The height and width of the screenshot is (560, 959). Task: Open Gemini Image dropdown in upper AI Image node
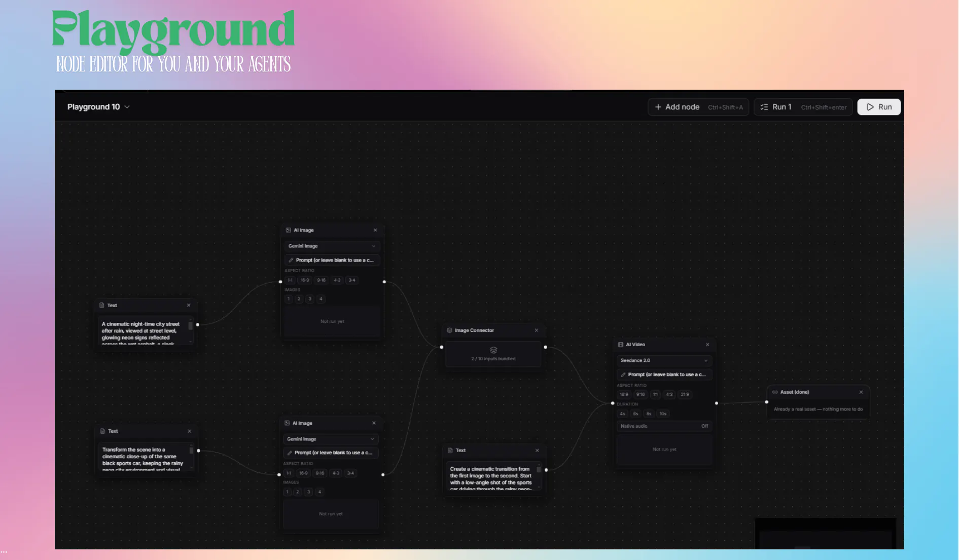(x=332, y=246)
